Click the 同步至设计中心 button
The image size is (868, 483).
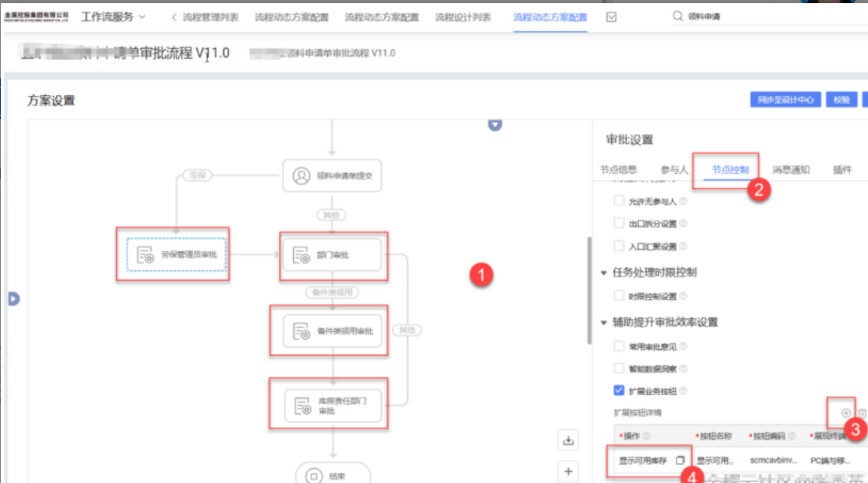tap(785, 100)
